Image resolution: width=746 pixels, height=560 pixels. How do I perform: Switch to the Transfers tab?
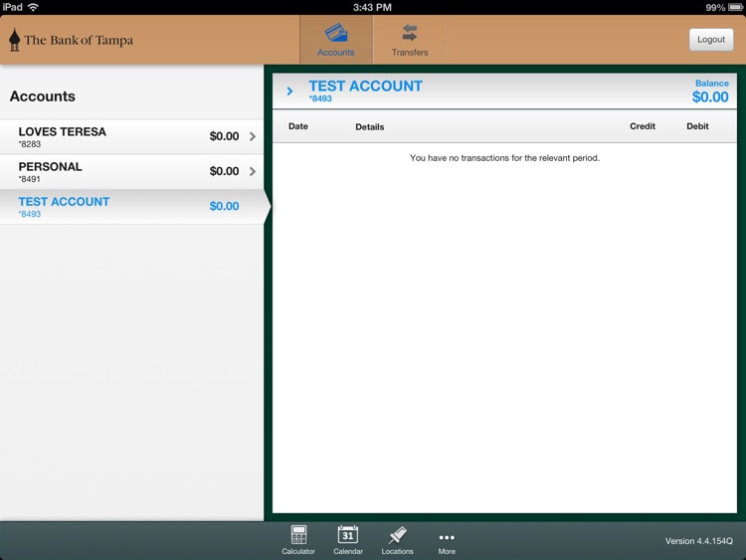(410, 40)
